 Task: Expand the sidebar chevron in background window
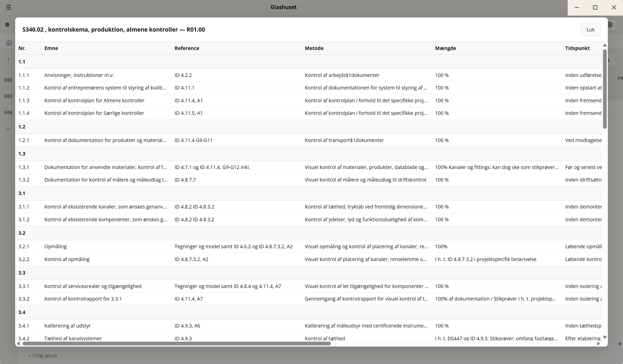pyautogui.click(x=8, y=59)
